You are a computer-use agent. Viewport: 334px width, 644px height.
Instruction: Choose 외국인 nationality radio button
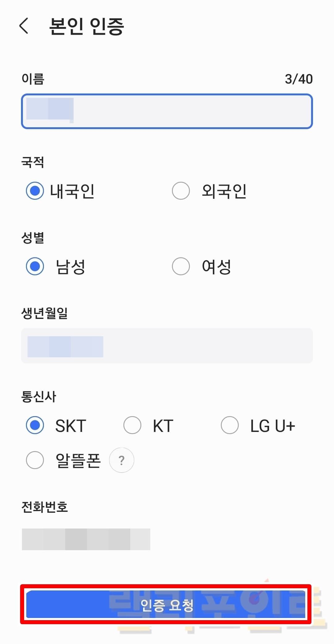pos(181,191)
